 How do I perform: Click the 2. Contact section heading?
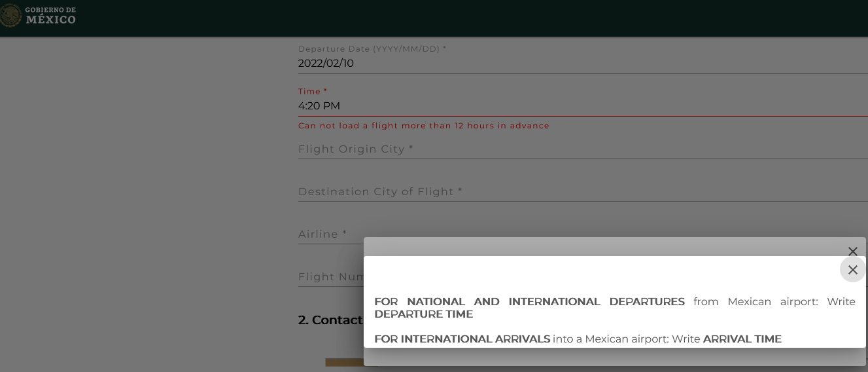click(x=330, y=320)
